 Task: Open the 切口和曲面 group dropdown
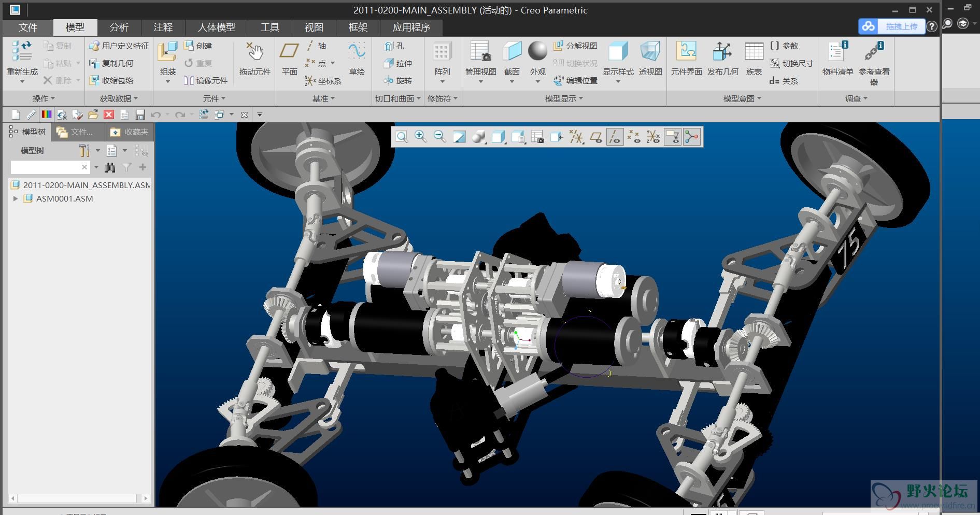397,98
